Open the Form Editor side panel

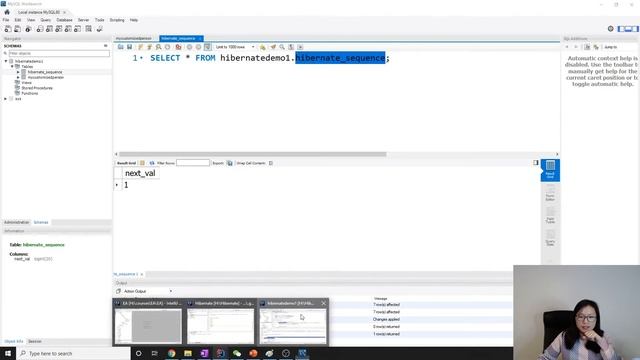point(550,193)
